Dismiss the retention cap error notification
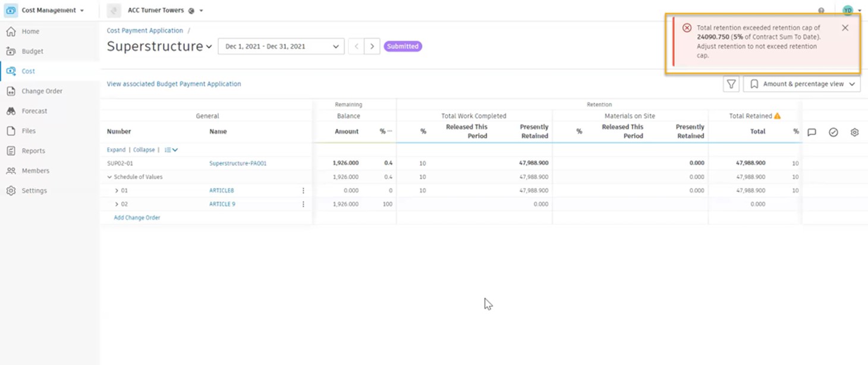This screenshot has width=868, height=365. [845, 28]
